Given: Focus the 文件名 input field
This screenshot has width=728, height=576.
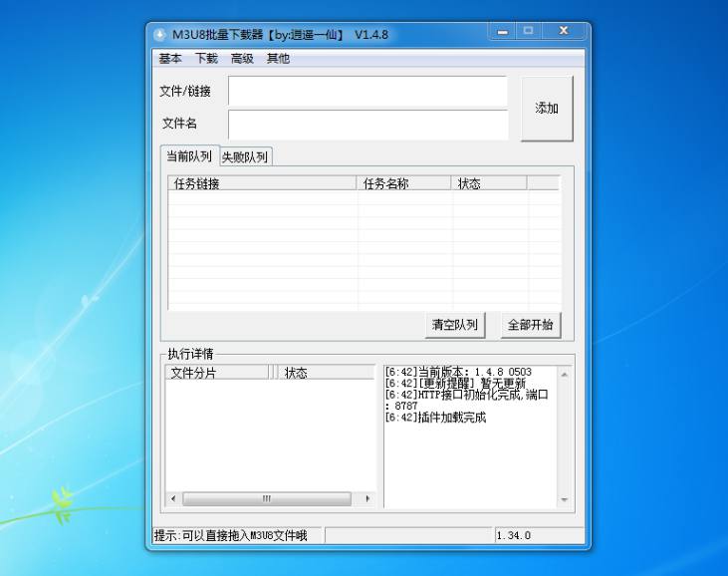Looking at the screenshot, I should point(367,125).
